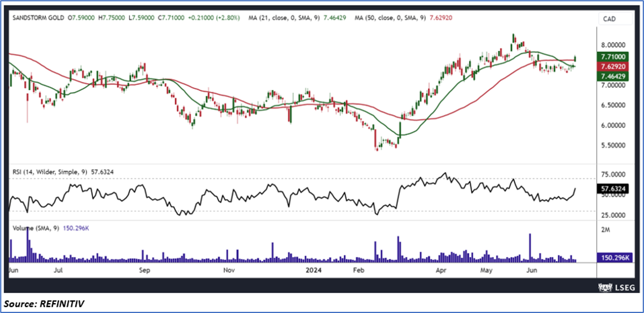
Task: Click the Jun label at the time axis start
Action: click(14, 271)
